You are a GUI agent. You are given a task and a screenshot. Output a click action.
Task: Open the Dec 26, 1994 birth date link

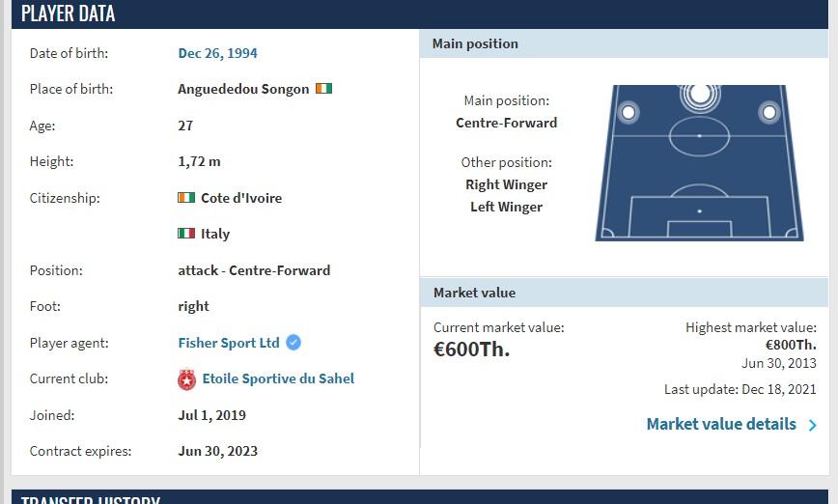[217, 53]
